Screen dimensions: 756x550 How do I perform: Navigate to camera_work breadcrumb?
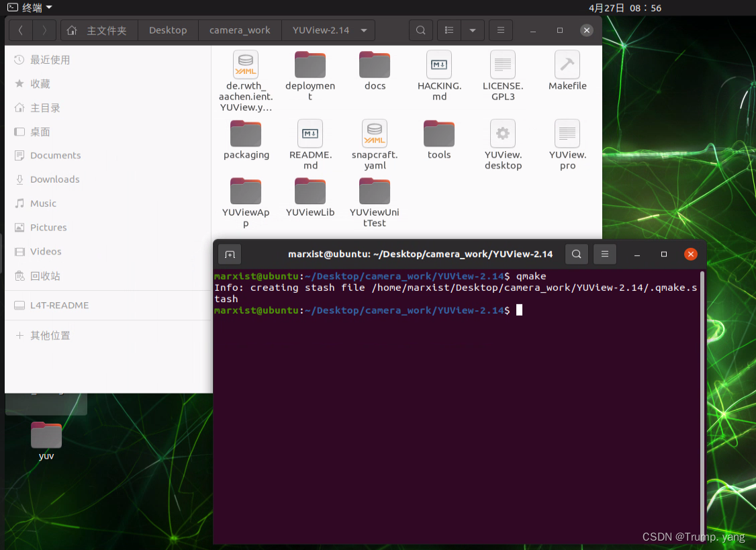click(240, 30)
